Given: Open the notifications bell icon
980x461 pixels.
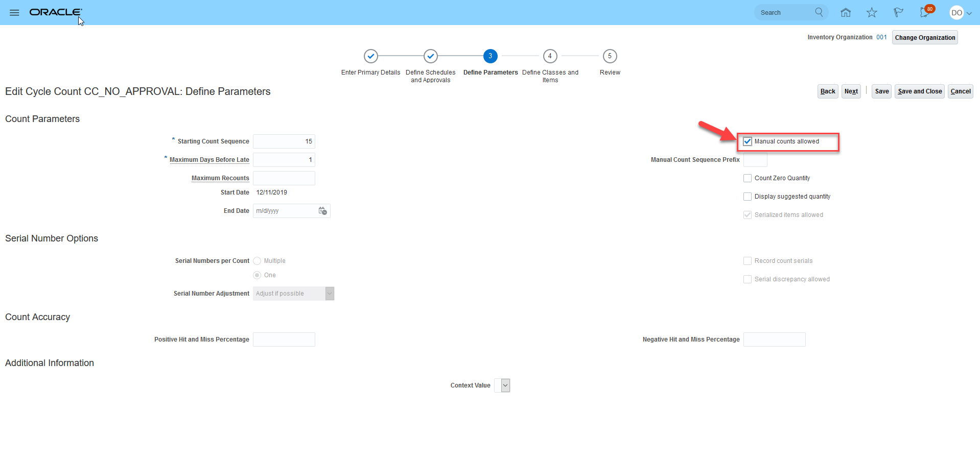Looking at the screenshot, I should [925, 12].
